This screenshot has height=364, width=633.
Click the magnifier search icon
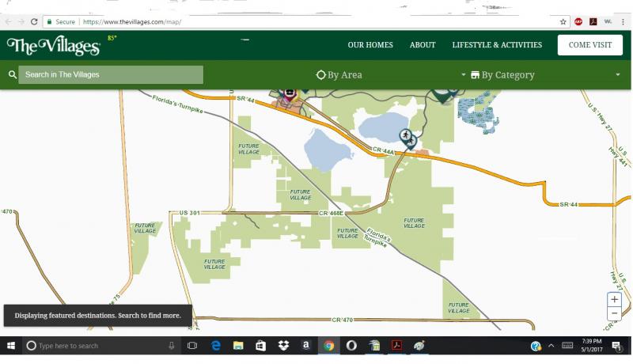(x=13, y=74)
